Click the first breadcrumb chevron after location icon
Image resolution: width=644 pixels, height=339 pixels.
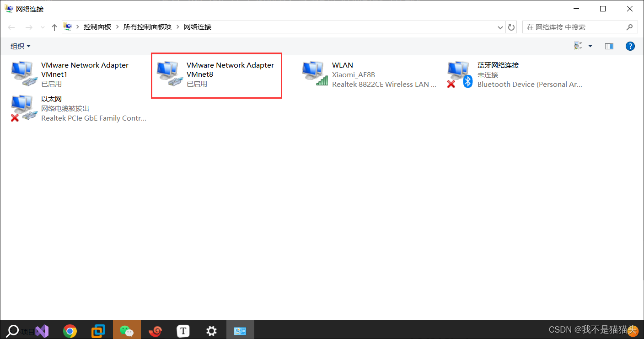[x=78, y=27]
